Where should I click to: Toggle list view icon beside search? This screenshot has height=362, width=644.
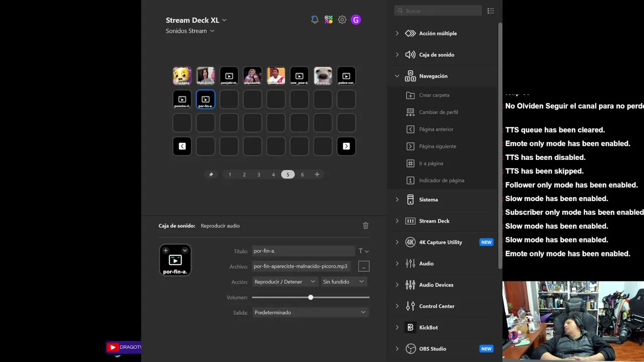click(491, 11)
